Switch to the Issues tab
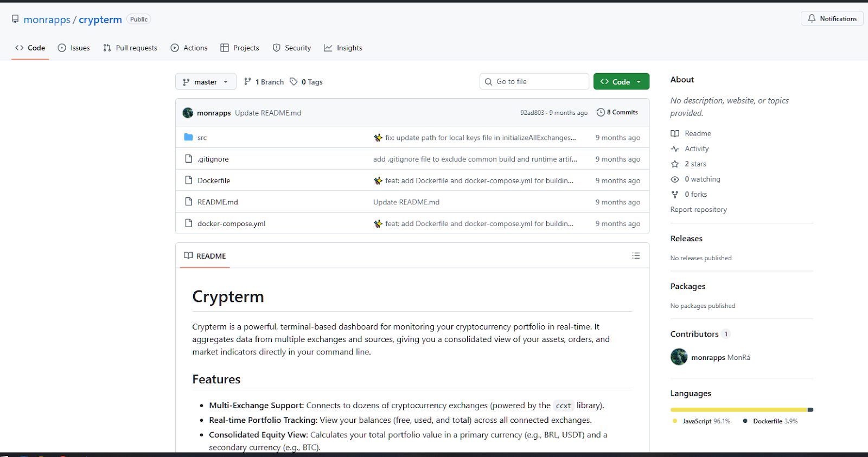 74,48
